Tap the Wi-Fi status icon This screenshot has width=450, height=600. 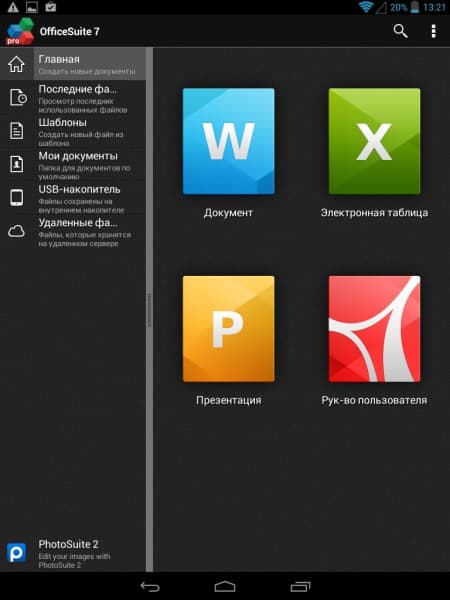(x=366, y=7)
